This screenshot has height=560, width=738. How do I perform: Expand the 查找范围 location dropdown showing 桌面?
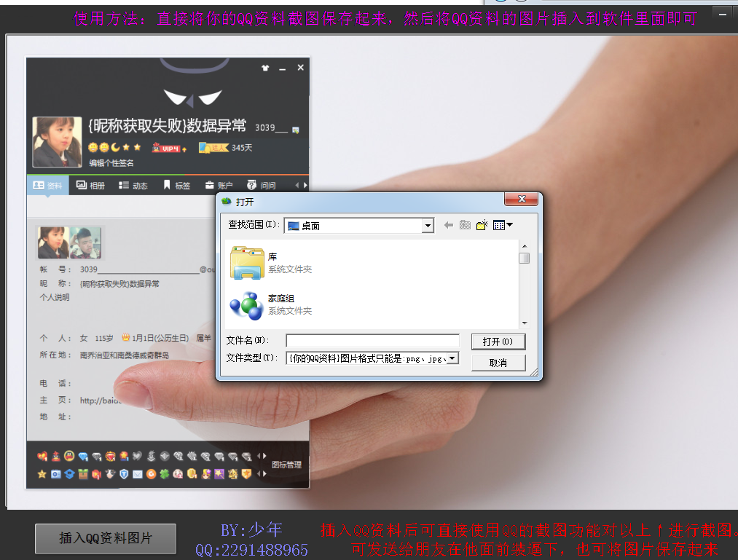click(x=428, y=226)
